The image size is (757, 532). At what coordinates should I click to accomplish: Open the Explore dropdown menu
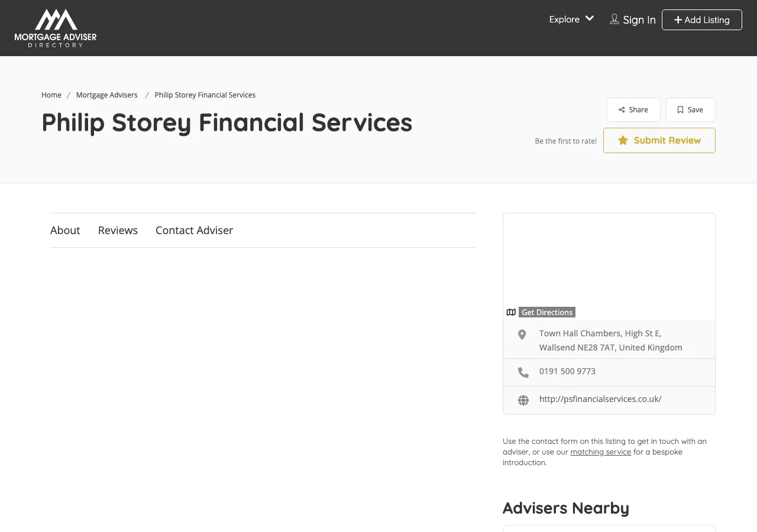[x=564, y=19]
